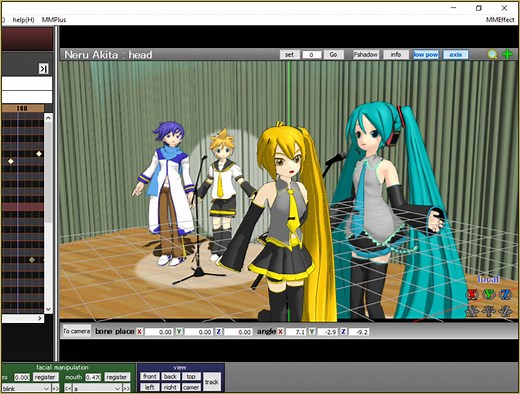Click the red X label beside bone place

(139, 331)
